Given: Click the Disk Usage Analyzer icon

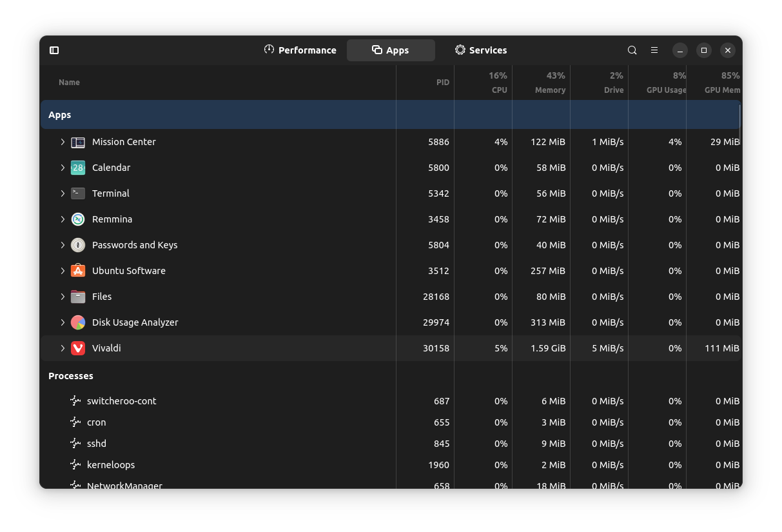Looking at the screenshot, I should click(77, 322).
